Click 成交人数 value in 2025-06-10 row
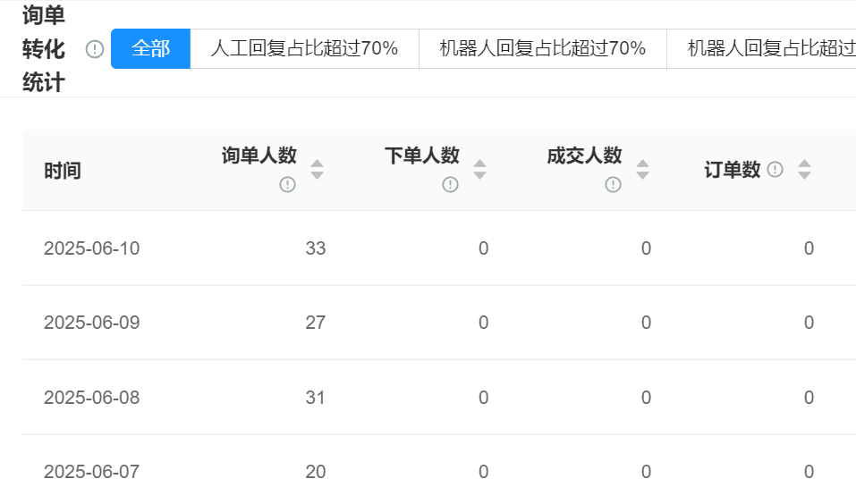856x504 pixels. pyautogui.click(x=647, y=248)
